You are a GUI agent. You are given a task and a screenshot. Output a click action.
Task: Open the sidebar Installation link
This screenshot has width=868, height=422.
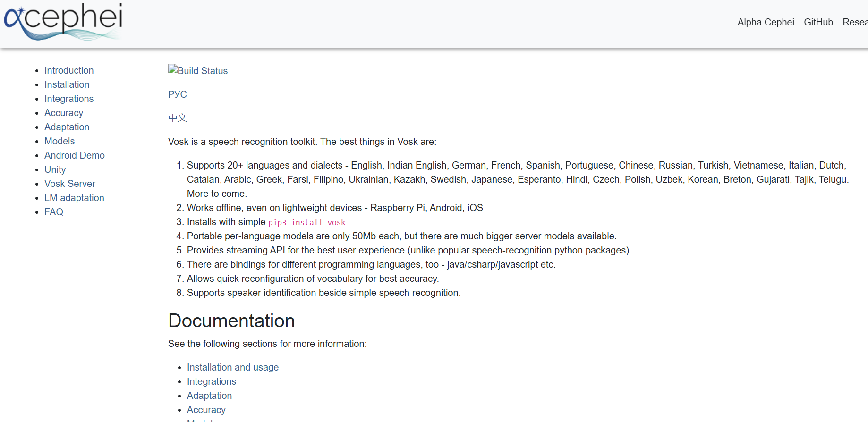pos(67,84)
